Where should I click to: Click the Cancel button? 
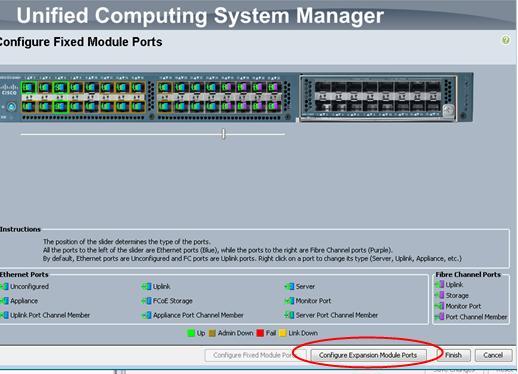pyautogui.click(x=493, y=355)
